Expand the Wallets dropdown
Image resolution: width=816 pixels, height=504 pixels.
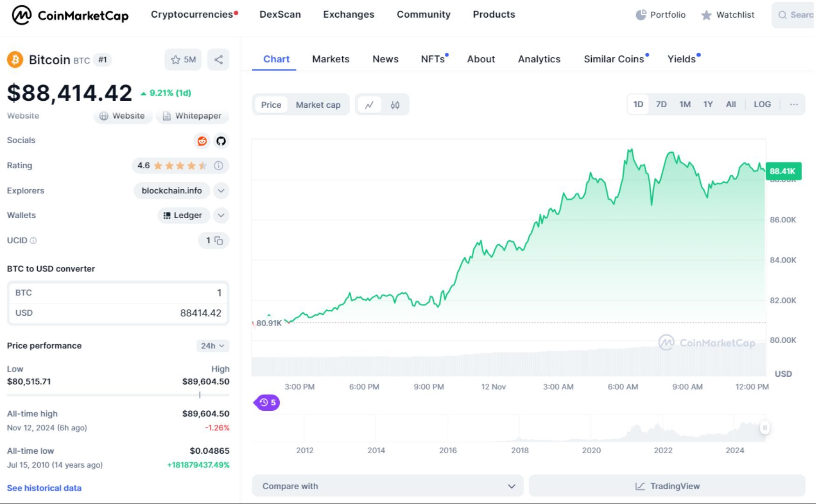(221, 215)
